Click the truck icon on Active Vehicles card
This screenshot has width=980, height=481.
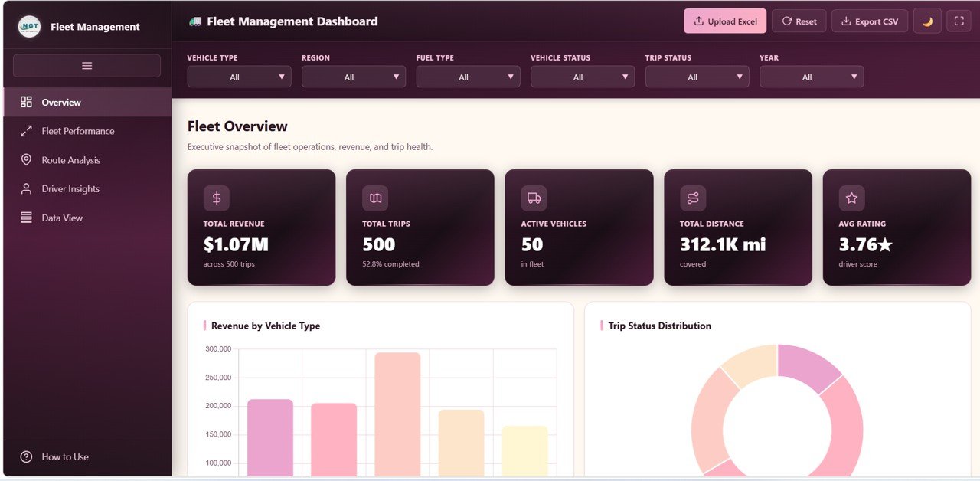click(x=534, y=197)
